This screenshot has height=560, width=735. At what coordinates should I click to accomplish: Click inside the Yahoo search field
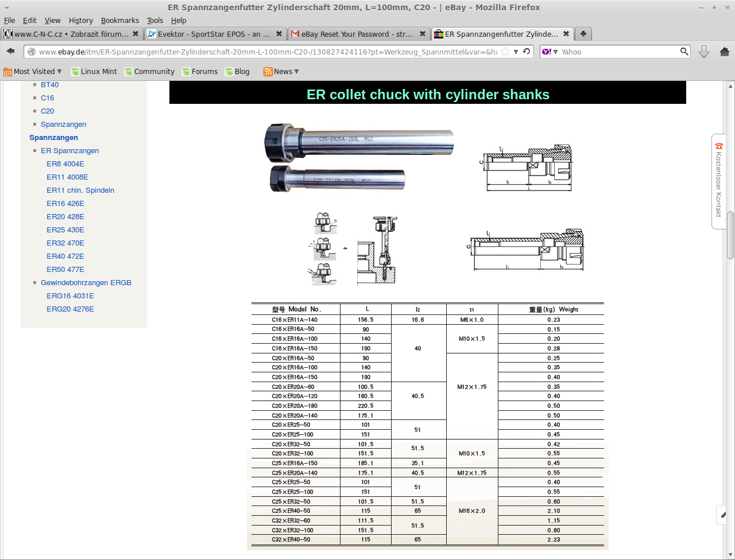click(617, 52)
